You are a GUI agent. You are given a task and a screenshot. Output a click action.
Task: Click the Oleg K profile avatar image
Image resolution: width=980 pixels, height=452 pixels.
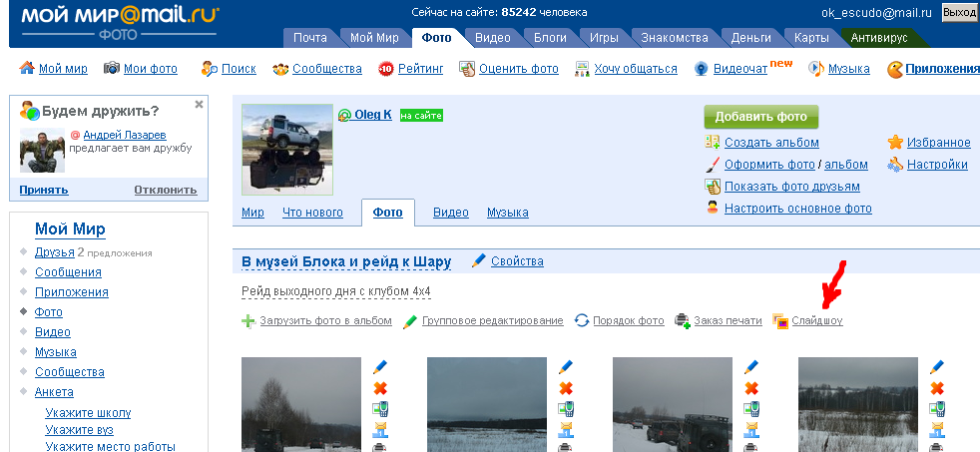click(x=287, y=149)
